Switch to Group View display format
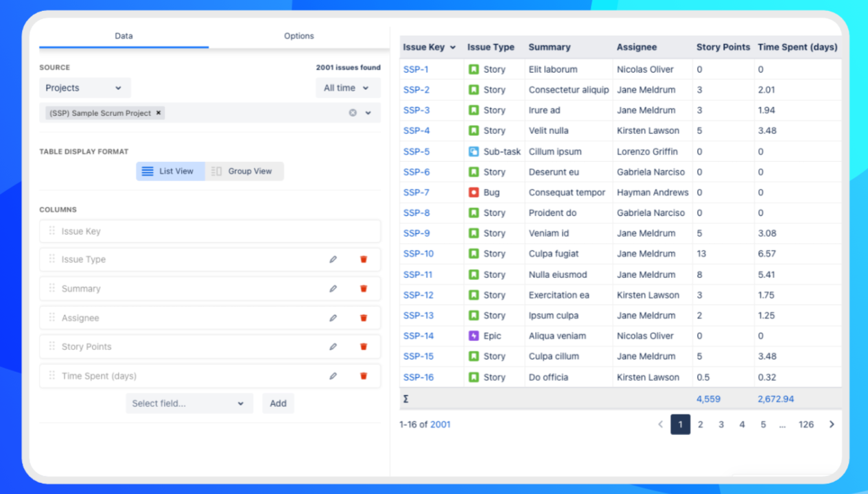This screenshot has height=494, width=868. [244, 172]
